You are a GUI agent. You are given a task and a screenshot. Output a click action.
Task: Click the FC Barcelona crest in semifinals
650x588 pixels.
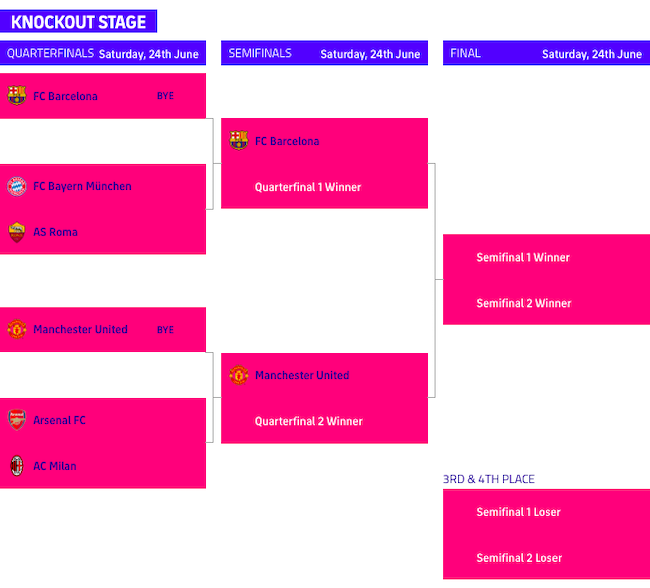[x=238, y=141]
